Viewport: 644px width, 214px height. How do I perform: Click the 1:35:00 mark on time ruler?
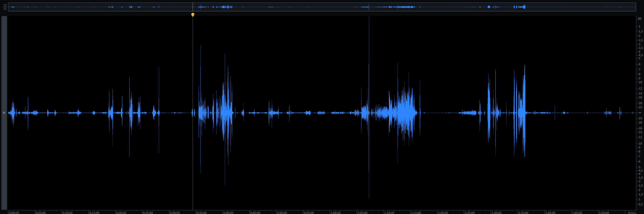(x=523, y=213)
